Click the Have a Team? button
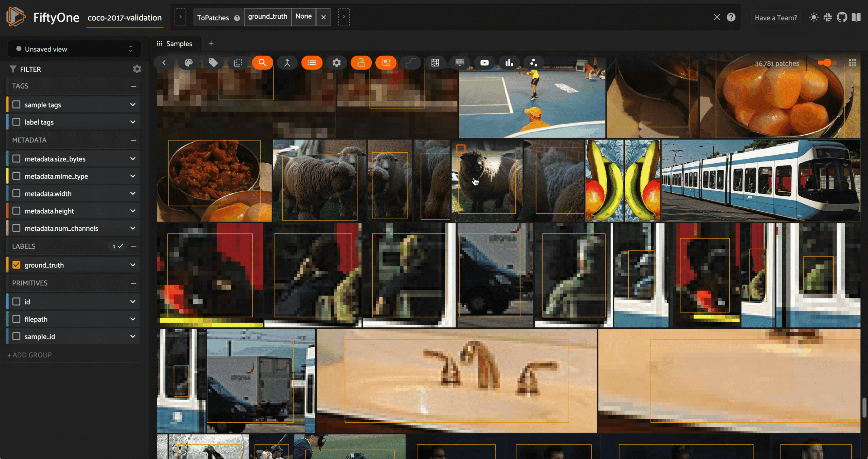 click(775, 18)
